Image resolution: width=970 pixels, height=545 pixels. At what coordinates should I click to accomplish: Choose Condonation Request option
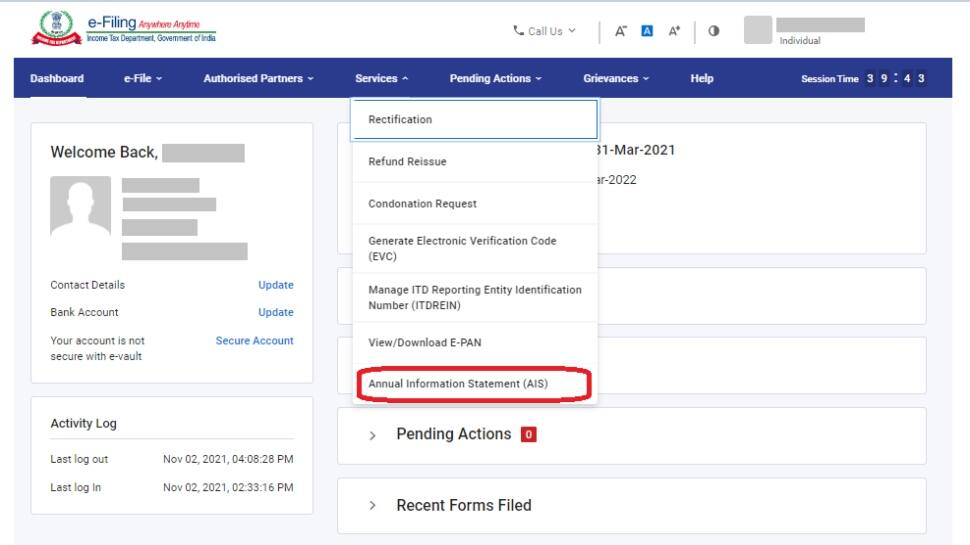pos(474,204)
